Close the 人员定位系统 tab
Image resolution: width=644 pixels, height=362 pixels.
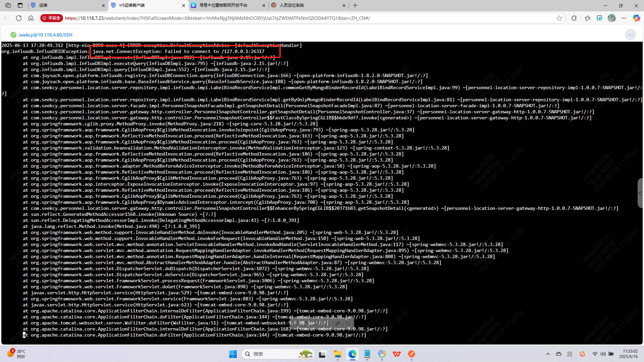click(344, 5)
